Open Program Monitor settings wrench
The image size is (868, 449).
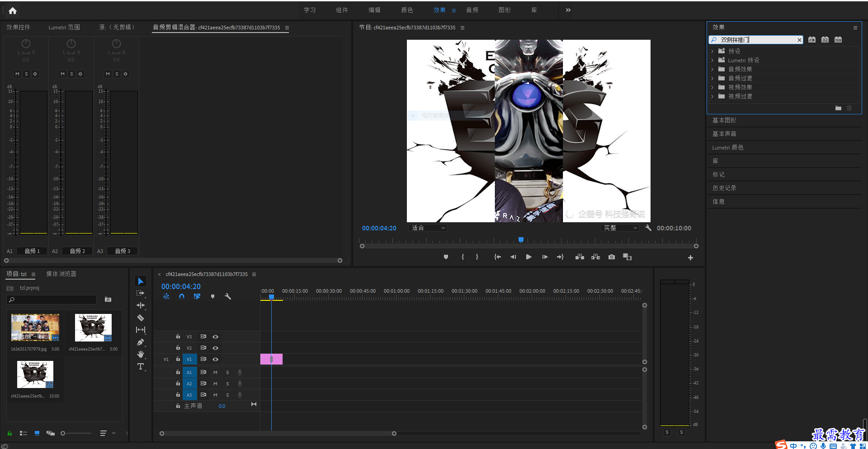pos(648,228)
